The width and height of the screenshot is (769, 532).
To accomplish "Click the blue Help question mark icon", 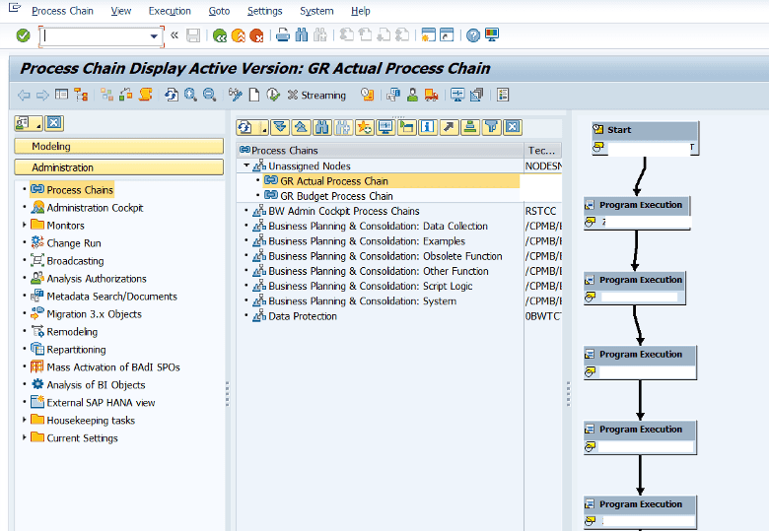I will click(x=473, y=35).
